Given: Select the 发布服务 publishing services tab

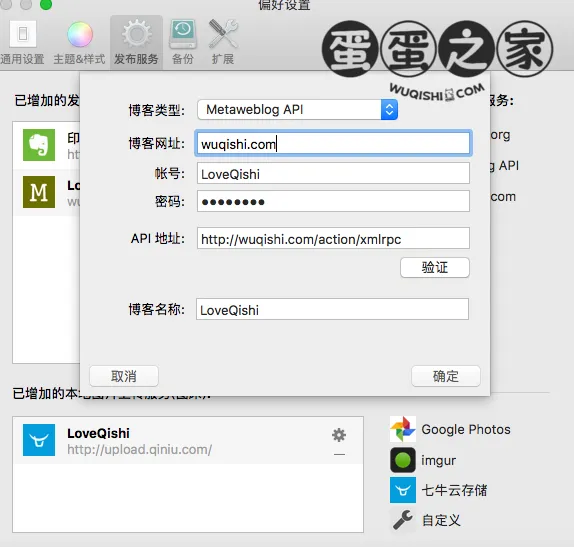Looking at the screenshot, I should [x=136, y=42].
